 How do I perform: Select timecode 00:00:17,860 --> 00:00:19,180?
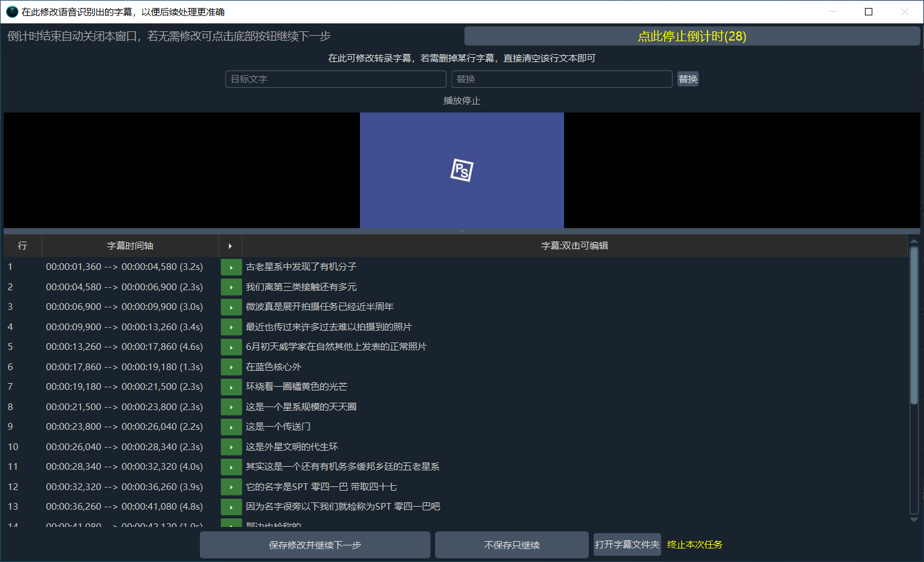[124, 367]
